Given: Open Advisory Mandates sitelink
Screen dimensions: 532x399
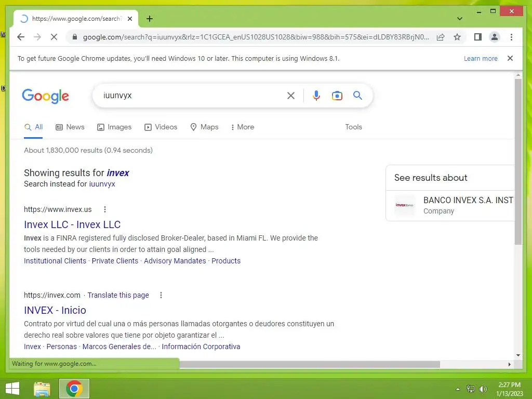Looking at the screenshot, I should [x=175, y=261].
